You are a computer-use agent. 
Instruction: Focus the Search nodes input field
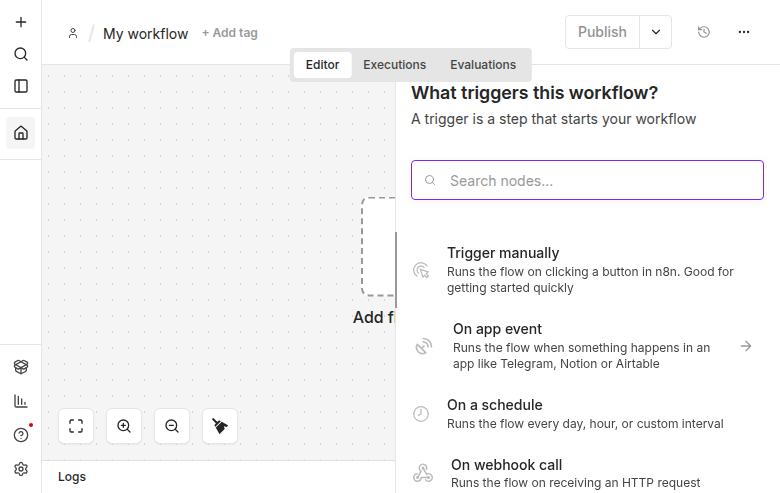[x=587, y=180]
